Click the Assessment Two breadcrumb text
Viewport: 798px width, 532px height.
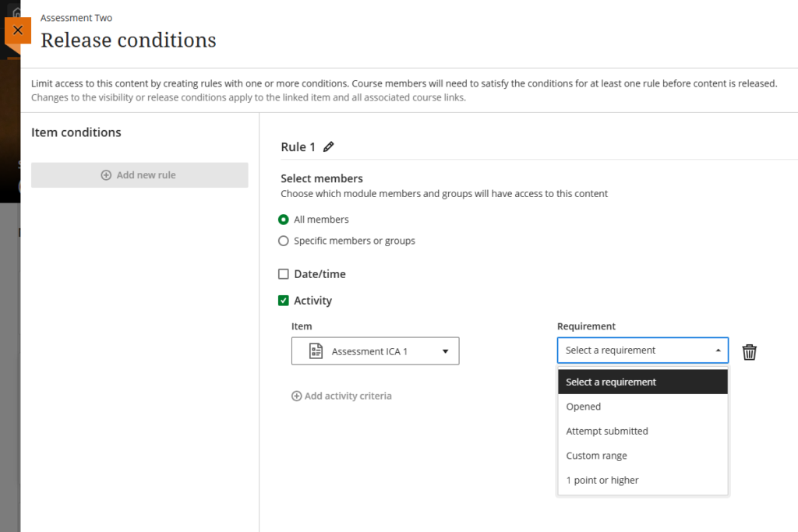coord(76,18)
